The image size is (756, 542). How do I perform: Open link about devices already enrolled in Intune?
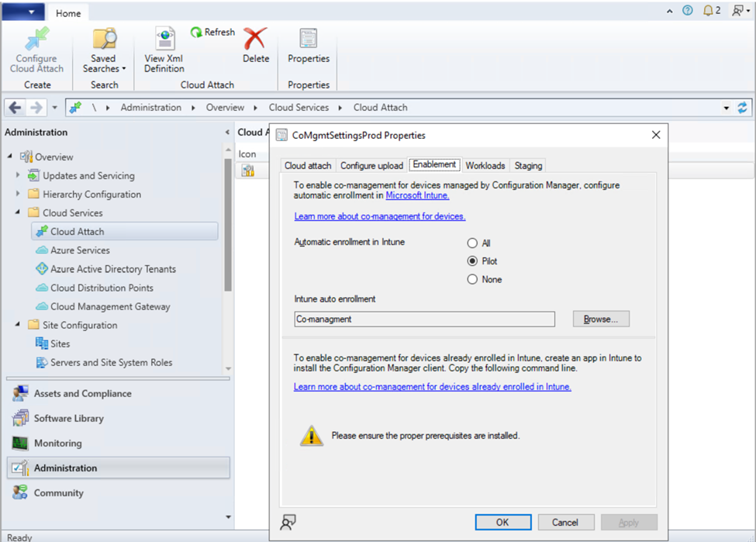(x=433, y=387)
